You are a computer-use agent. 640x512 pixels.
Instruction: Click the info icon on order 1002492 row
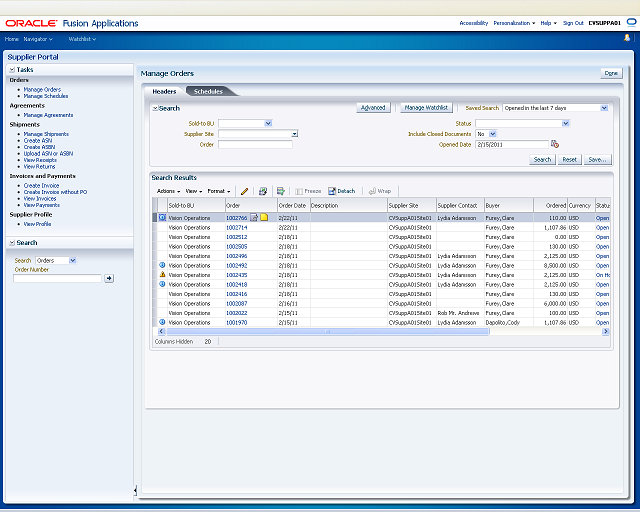click(162, 265)
